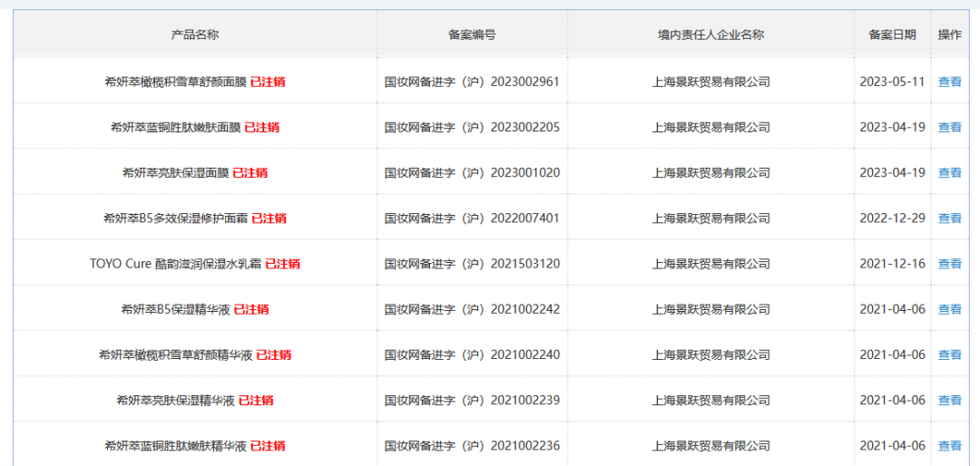Click record number ending 2021002240
980x466 pixels.
pos(472,354)
